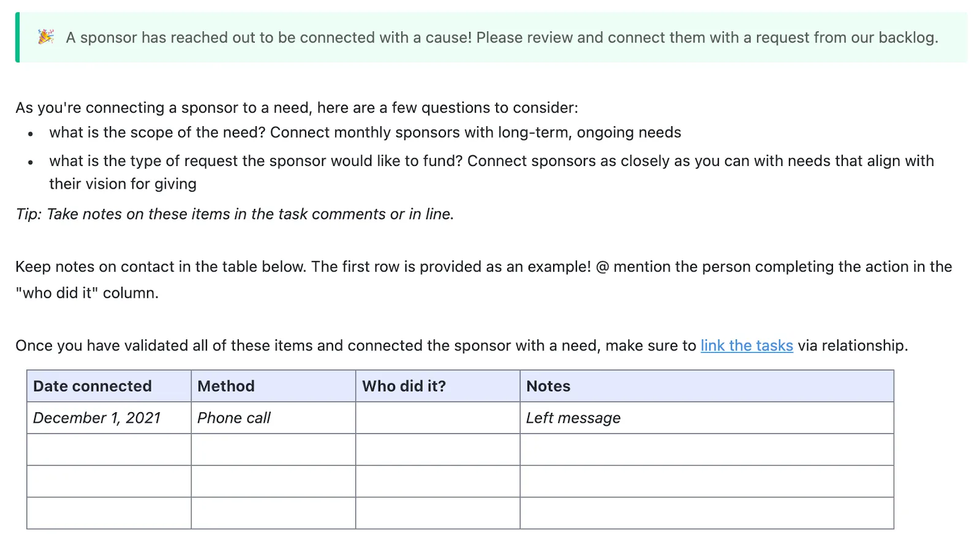Select the 'Who did it?' header cell
Viewport: 980px width, 558px height.
438,386
